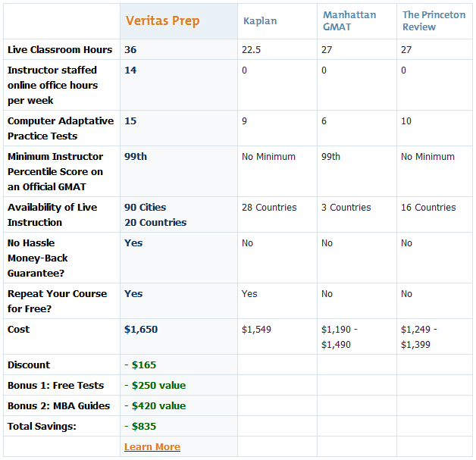Click the $250 value Free Tests bonus
476x460 pixels.
[x=155, y=386]
